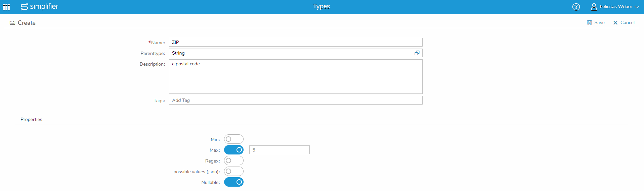Viewport: 644px width, 191px height.
Task: Click the Cancel X icon
Action: (x=615, y=23)
